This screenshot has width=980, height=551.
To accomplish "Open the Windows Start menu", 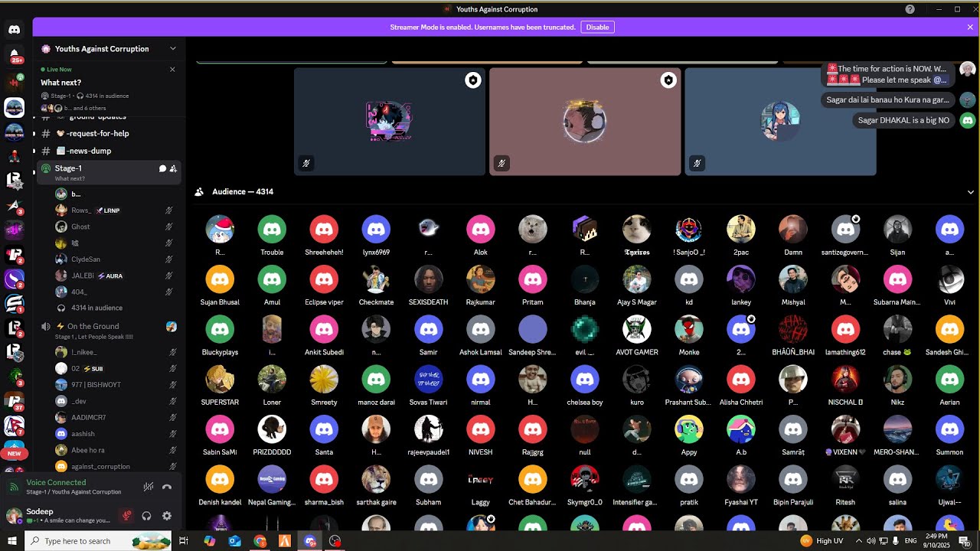I will pyautogui.click(x=12, y=541).
